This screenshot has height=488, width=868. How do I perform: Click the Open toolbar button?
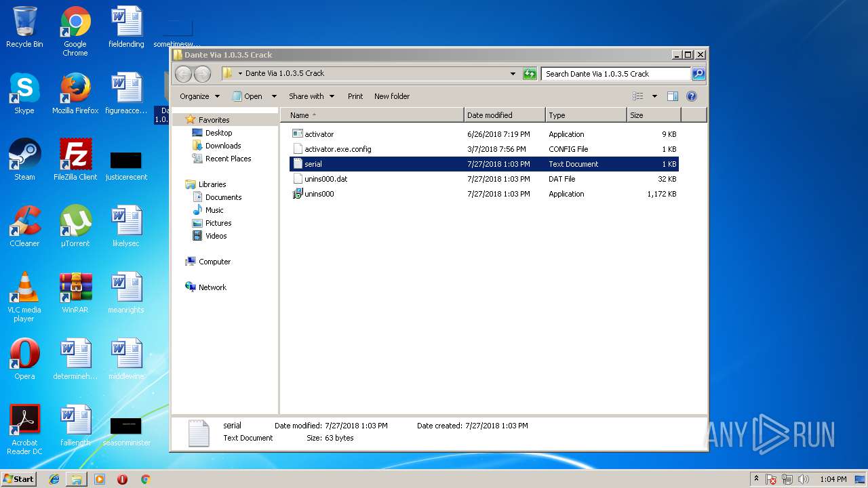click(248, 96)
